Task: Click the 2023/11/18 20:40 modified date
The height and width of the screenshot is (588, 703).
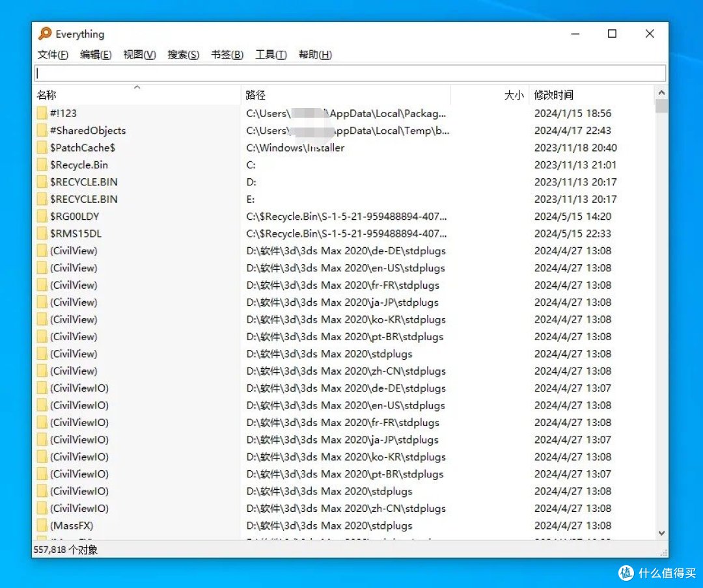Action: [x=575, y=148]
